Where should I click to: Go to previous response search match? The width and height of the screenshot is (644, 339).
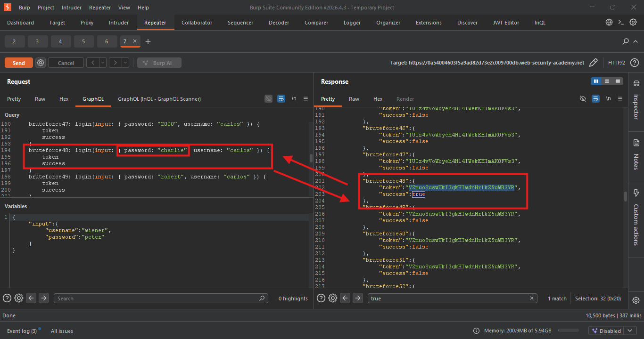(x=345, y=298)
